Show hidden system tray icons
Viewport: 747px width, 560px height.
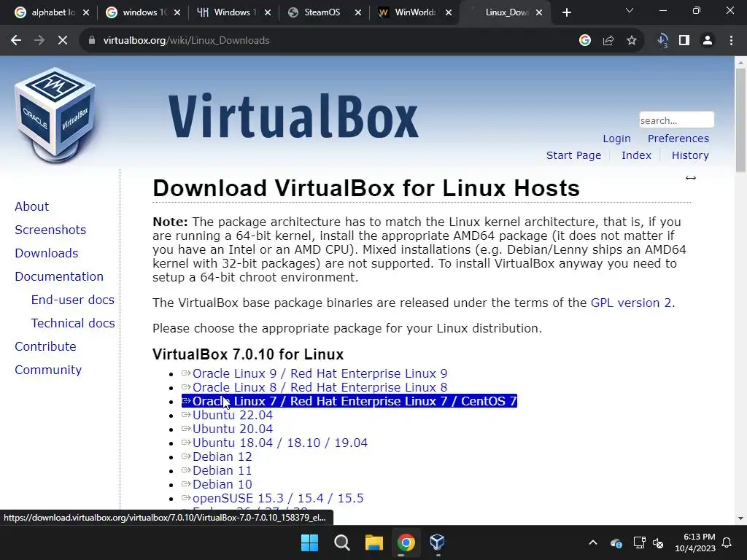click(x=593, y=542)
